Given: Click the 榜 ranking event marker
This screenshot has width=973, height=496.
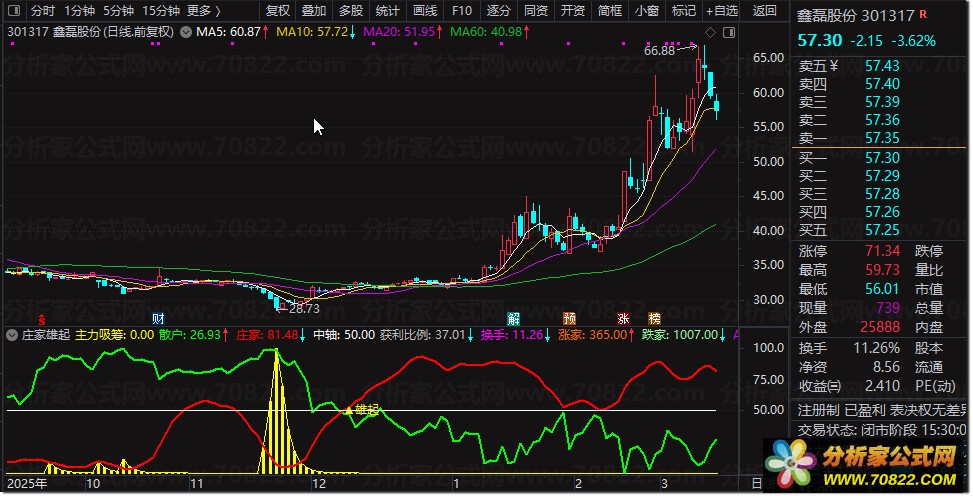Looking at the screenshot, I should pyautogui.click(x=654, y=319).
